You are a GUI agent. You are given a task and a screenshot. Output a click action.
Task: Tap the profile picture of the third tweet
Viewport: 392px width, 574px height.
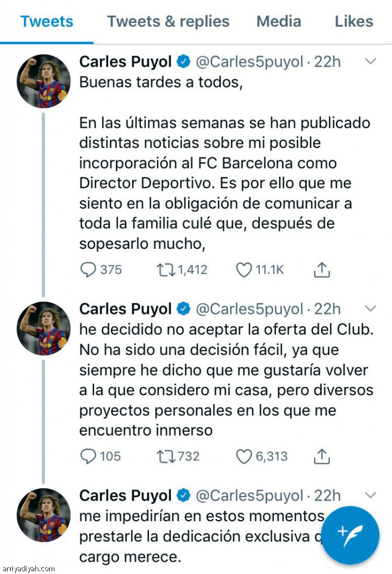[x=44, y=515]
